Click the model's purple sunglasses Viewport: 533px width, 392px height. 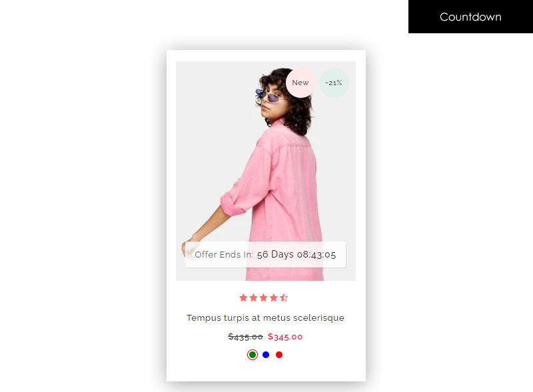[268, 96]
